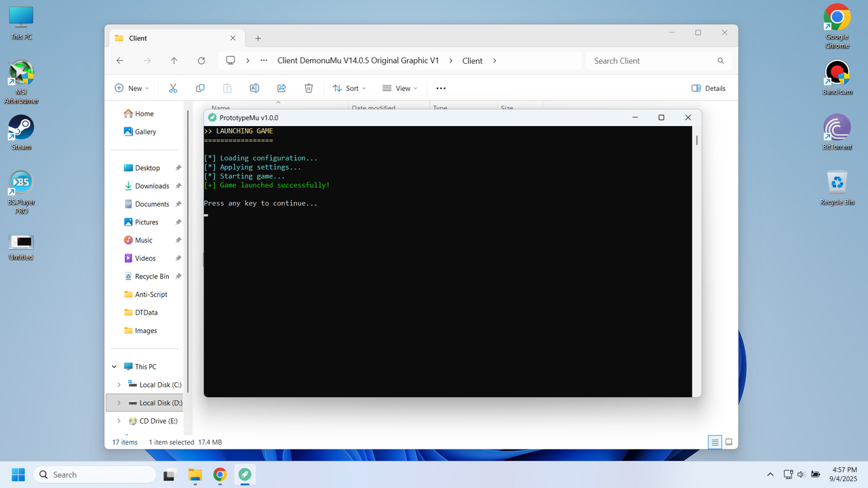Image resolution: width=868 pixels, height=488 pixels.
Task: Click the Task View taskbar icon
Action: tap(170, 474)
